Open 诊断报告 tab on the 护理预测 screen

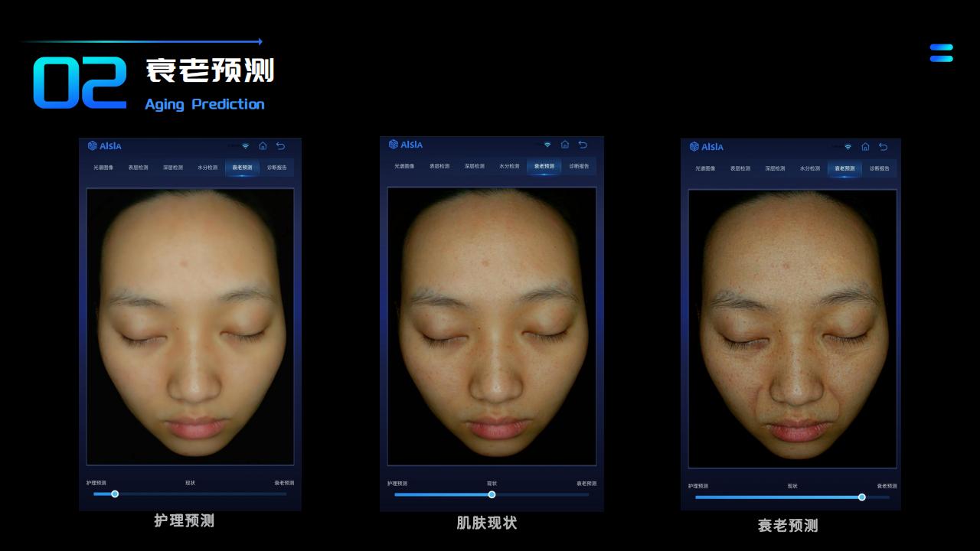point(277,168)
